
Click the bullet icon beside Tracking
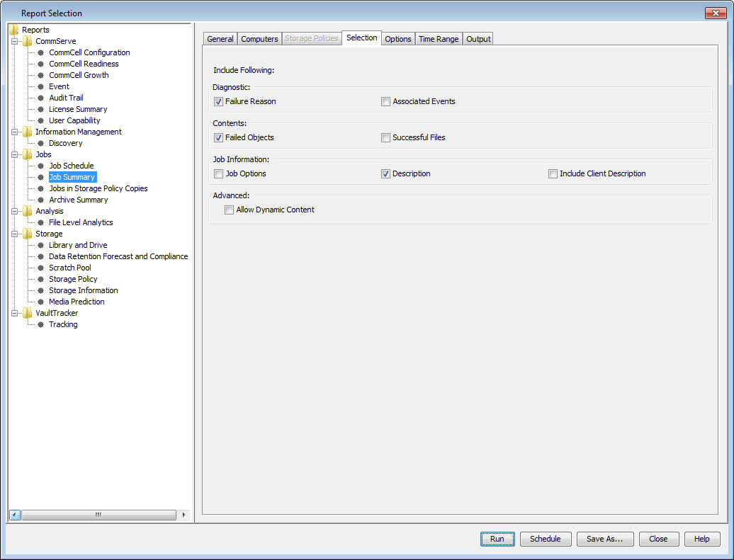tap(40, 324)
